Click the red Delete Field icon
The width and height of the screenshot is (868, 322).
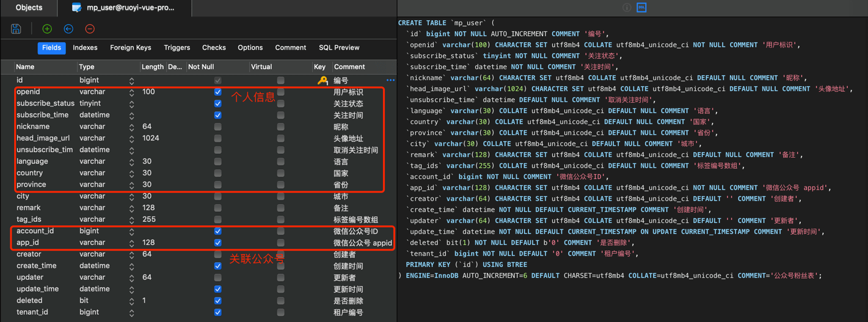click(x=90, y=29)
